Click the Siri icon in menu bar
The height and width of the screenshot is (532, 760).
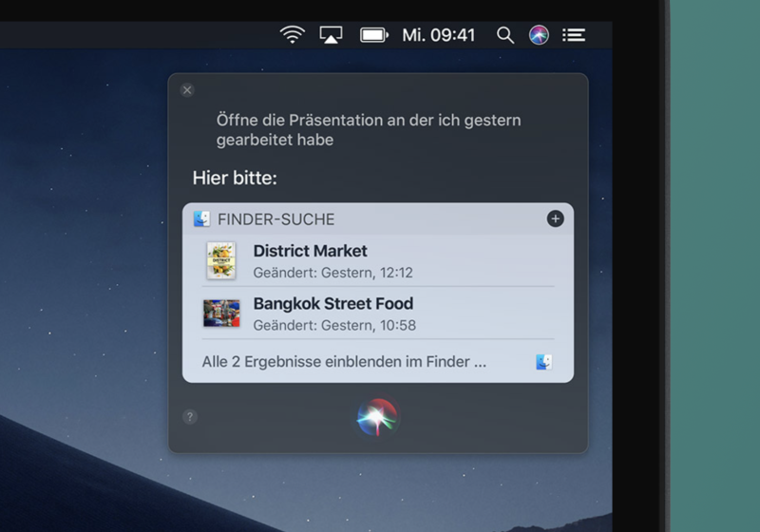pos(539,35)
